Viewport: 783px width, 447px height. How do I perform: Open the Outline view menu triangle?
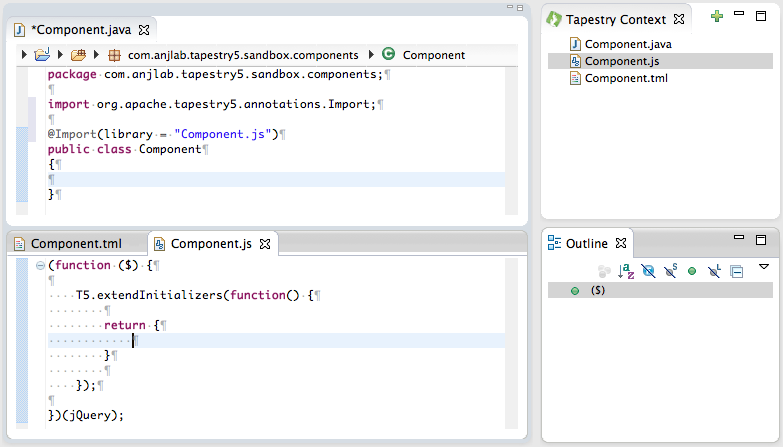764,267
